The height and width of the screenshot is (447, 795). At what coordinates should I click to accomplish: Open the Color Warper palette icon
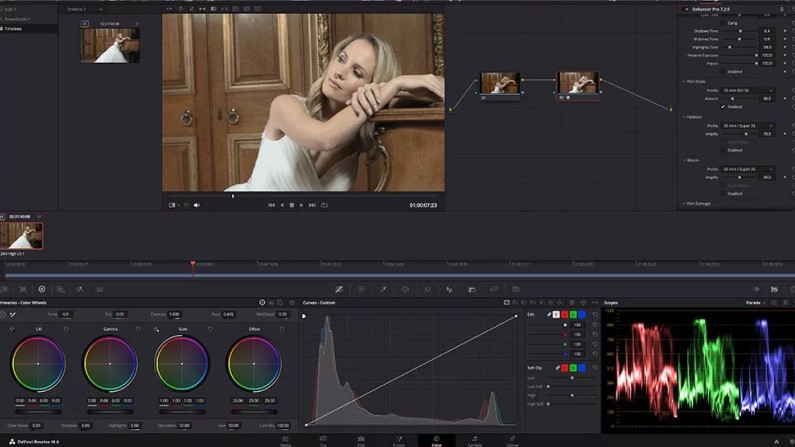coord(361,289)
